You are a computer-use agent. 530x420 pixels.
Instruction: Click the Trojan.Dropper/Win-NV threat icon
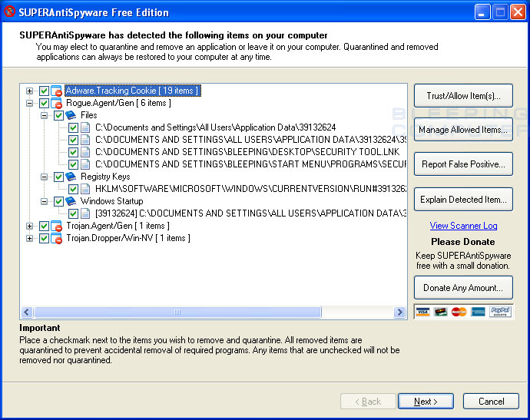coord(56,238)
